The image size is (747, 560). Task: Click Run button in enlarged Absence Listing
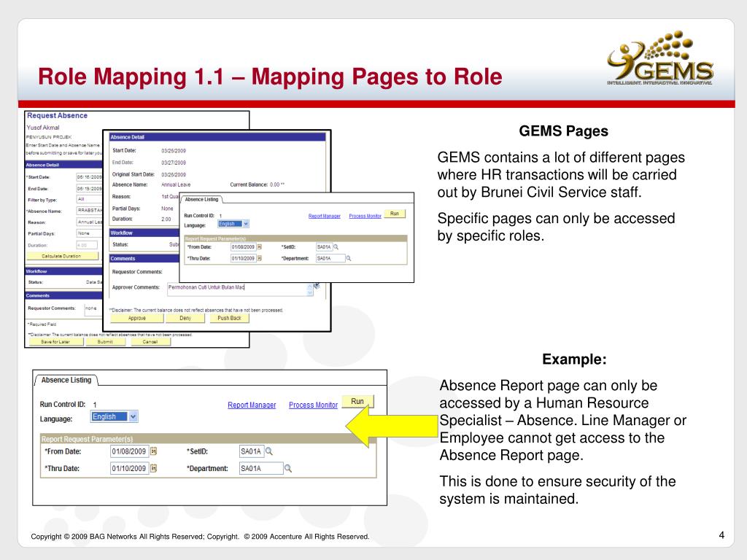[357, 402]
